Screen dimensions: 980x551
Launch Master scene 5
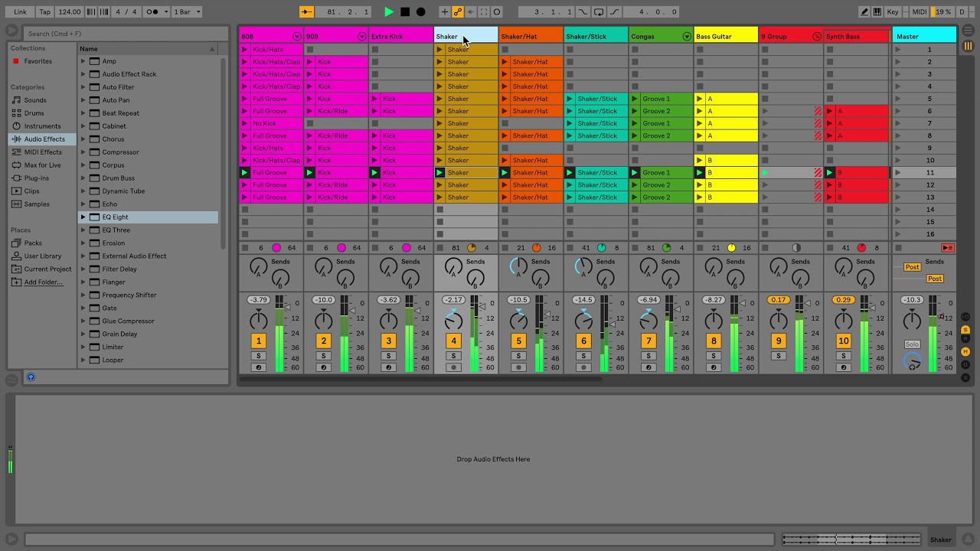(898, 99)
